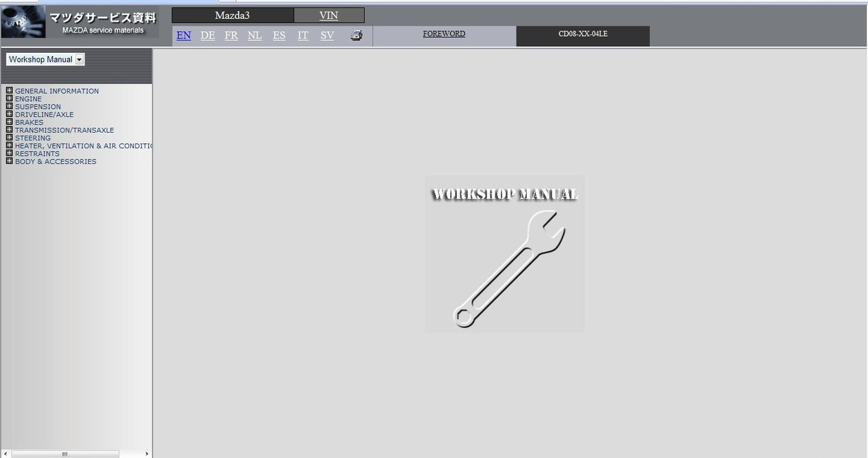Viewport: 868px width, 458px height.
Task: Switch language to SV
Action: tap(328, 35)
